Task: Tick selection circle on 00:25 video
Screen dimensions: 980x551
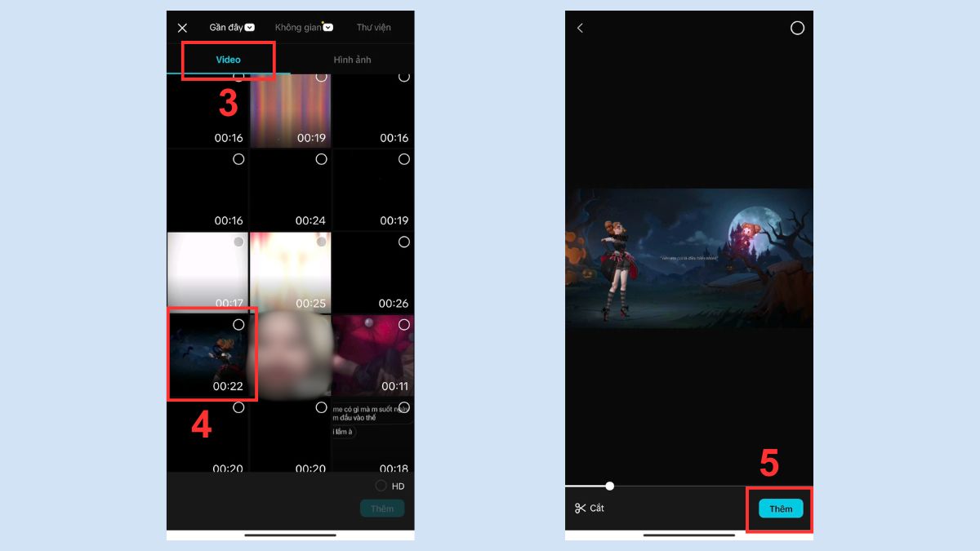Action: click(x=321, y=242)
